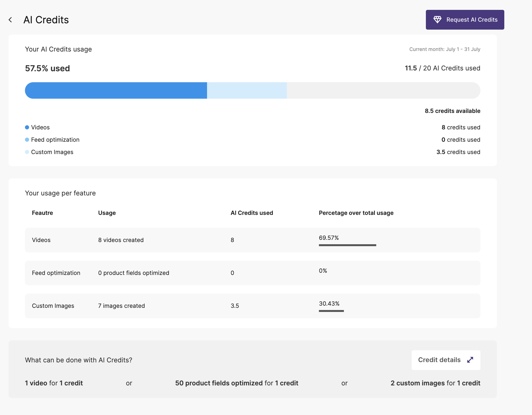Open Credit details
The width and height of the screenshot is (532, 415).
point(446,360)
